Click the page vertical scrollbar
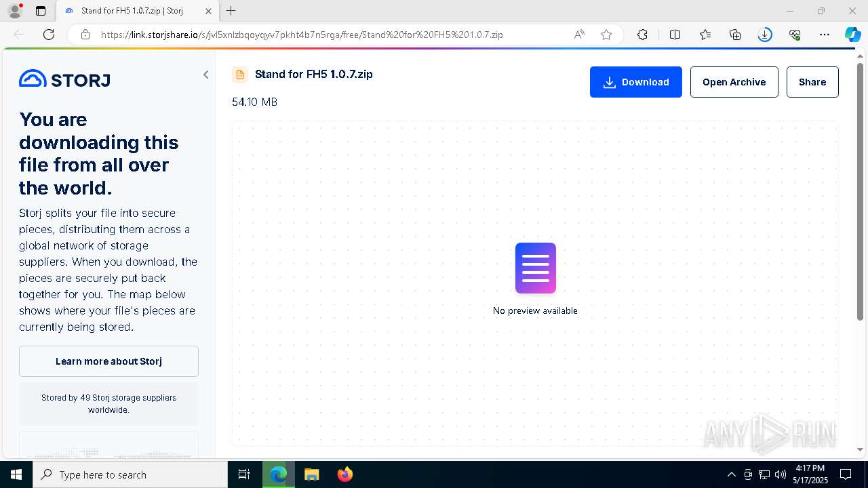 tap(861, 192)
